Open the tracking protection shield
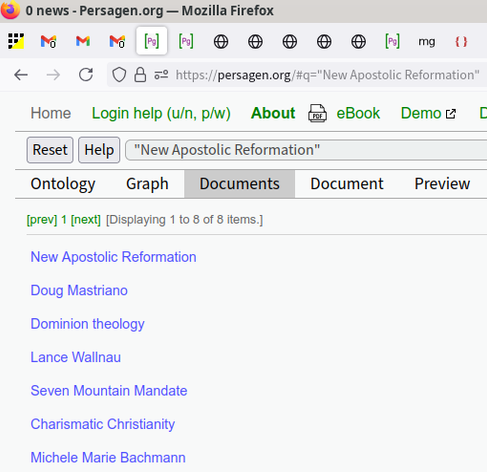The image size is (487, 472). [x=119, y=75]
